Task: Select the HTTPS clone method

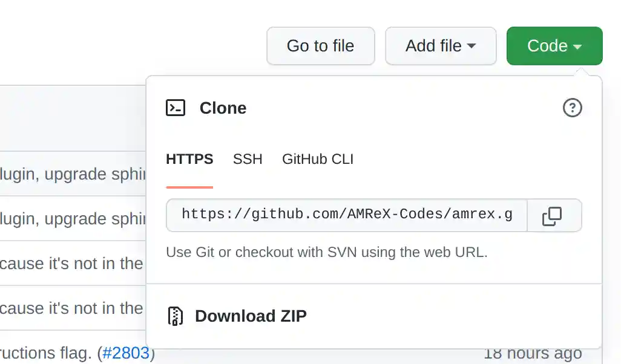Action: pos(189,159)
